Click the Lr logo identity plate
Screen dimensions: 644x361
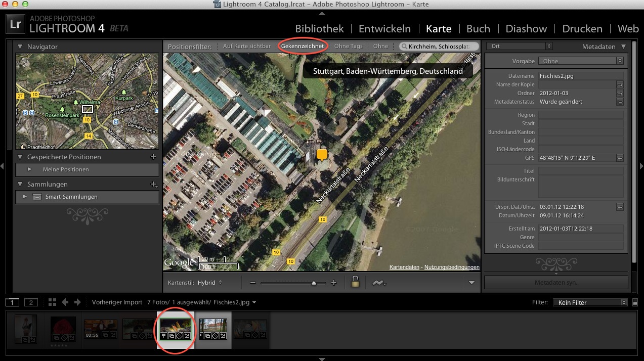click(x=15, y=24)
